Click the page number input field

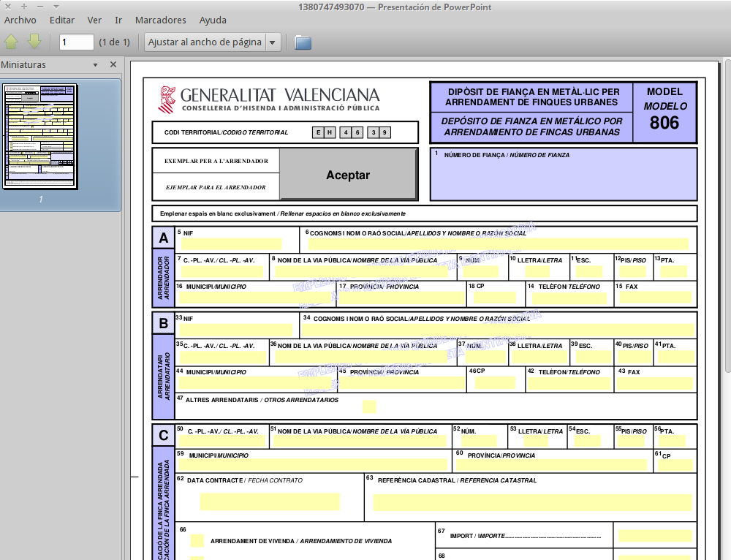click(76, 42)
